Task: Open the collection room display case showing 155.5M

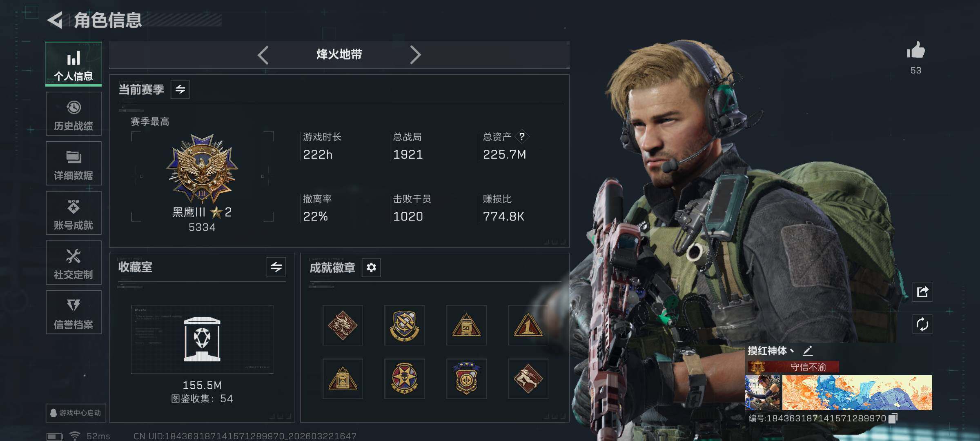Action: coord(202,340)
